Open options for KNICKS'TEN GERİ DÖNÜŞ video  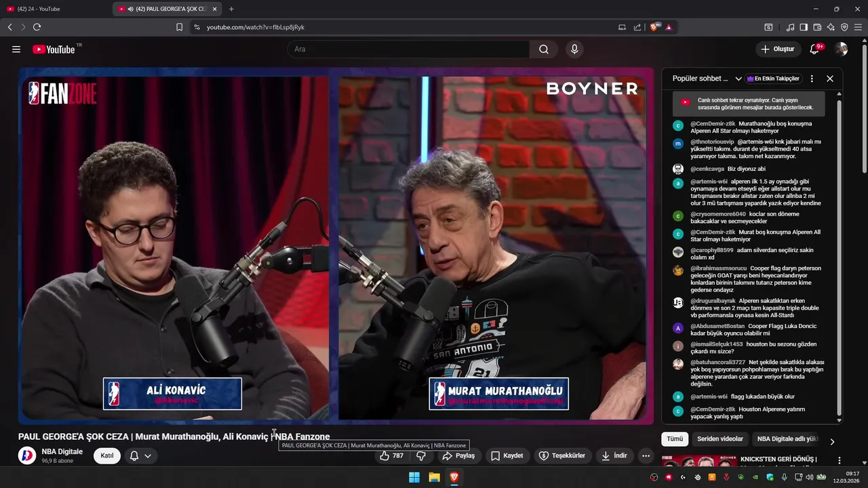point(839,461)
